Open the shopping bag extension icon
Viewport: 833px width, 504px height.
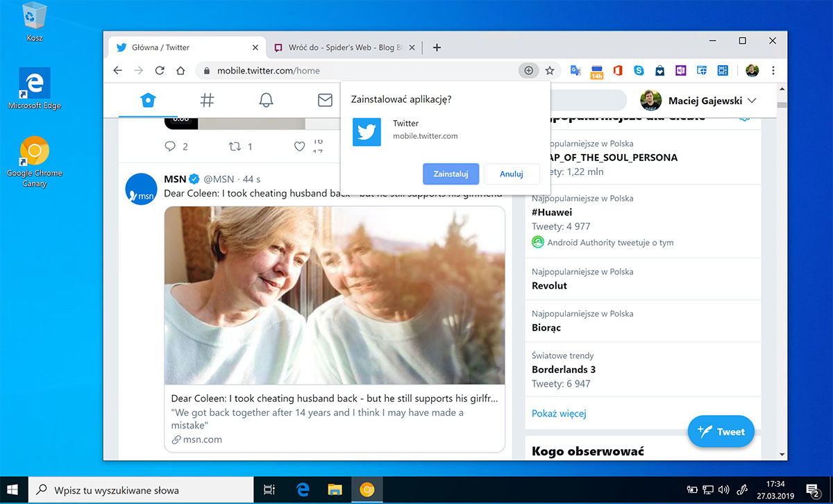(x=659, y=70)
